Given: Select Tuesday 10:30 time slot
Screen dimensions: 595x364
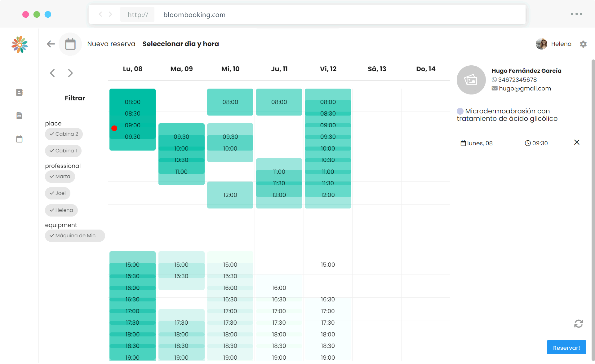Looking at the screenshot, I should [181, 160].
